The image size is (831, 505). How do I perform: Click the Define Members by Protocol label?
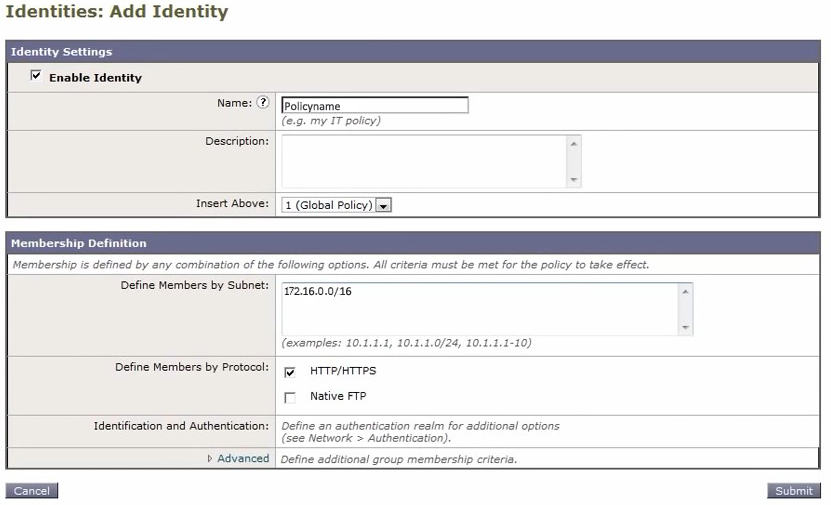(x=192, y=367)
